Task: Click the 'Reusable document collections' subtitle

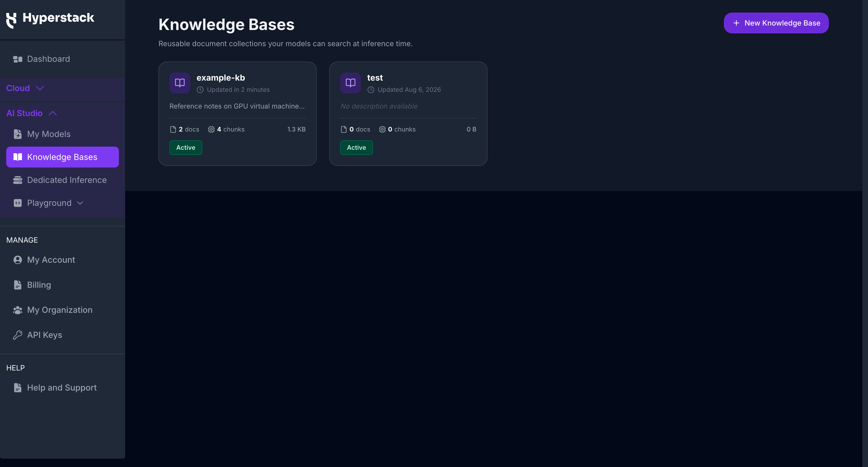Action: click(285, 44)
